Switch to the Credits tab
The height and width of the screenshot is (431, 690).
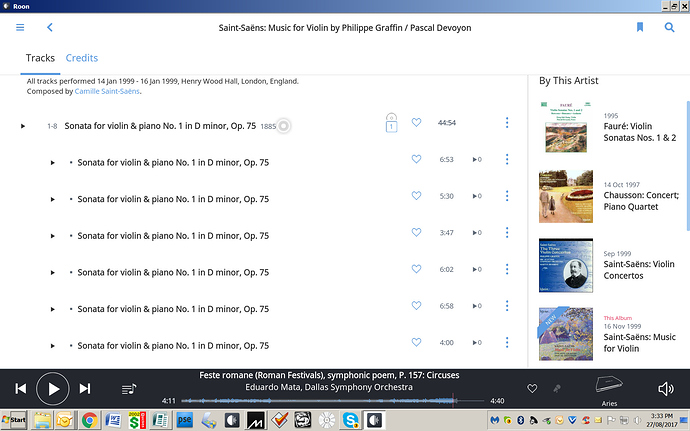click(82, 58)
